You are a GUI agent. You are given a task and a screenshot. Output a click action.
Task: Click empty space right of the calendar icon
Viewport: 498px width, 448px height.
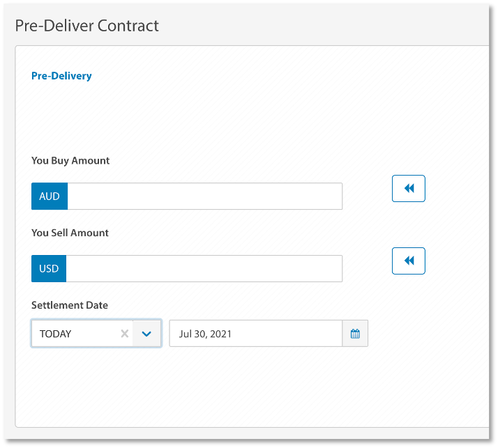425,334
